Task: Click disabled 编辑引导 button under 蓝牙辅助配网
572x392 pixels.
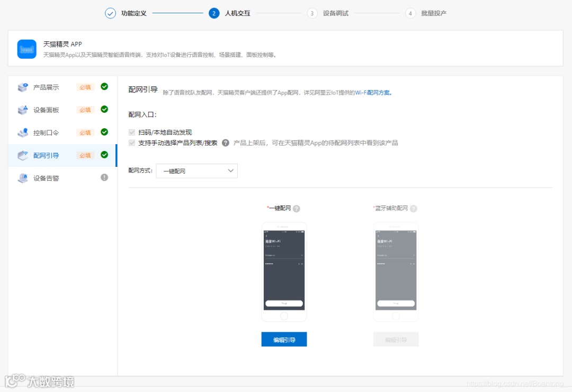Action: pos(396,340)
